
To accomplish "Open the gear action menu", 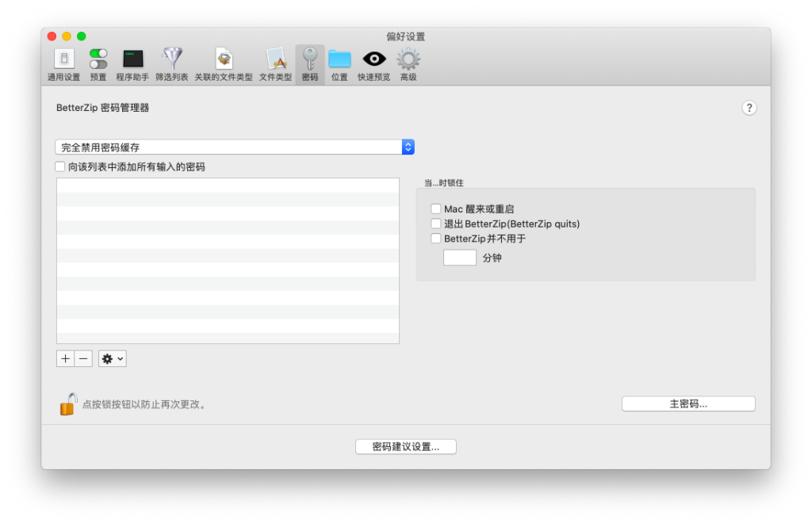I will pyautogui.click(x=112, y=358).
